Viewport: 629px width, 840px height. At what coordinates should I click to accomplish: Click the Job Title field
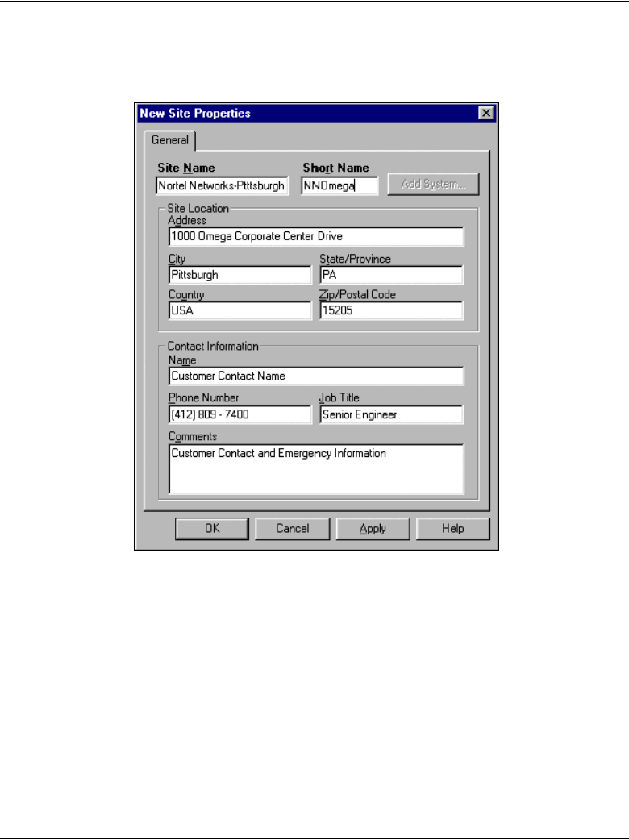391,414
